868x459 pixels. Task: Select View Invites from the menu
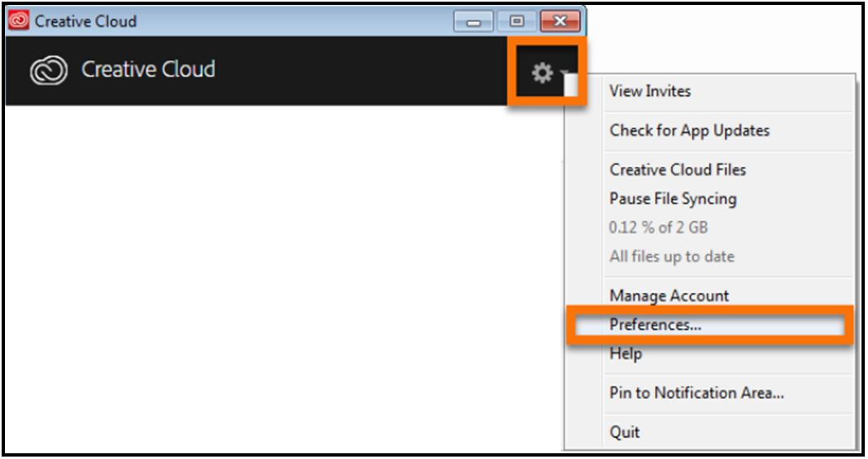pos(650,91)
